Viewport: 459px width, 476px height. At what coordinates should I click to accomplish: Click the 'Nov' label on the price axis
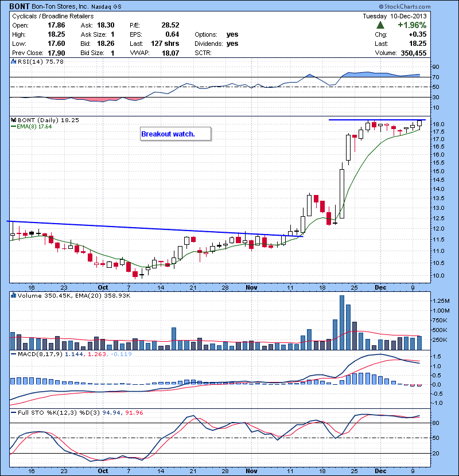[x=251, y=287]
